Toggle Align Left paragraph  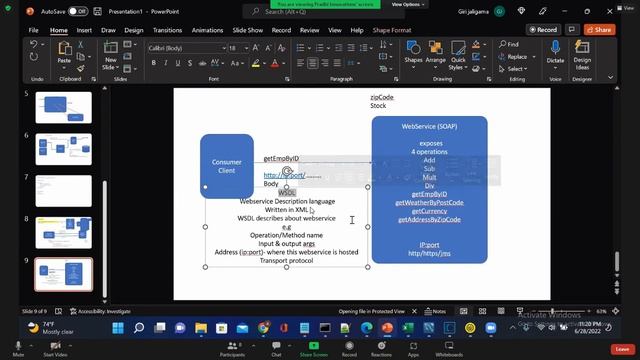300,63
